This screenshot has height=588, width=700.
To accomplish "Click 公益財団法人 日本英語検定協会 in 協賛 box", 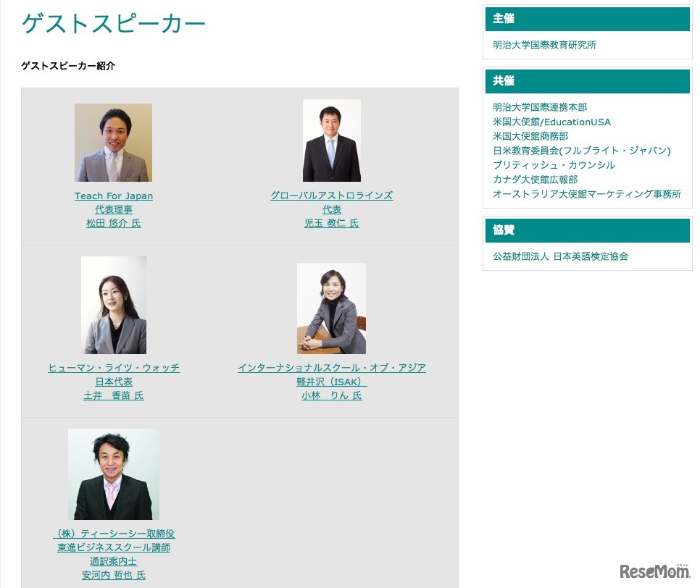I will pos(560,256).
